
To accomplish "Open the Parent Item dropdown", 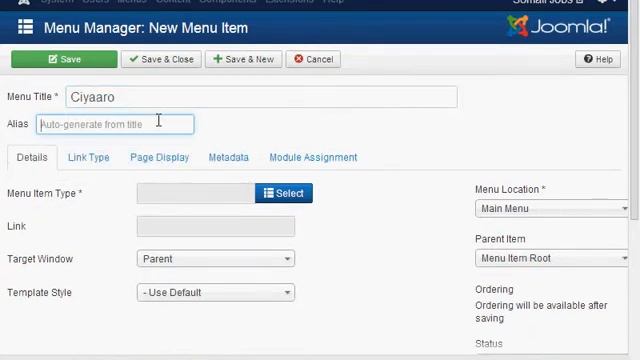I will 551,258.
